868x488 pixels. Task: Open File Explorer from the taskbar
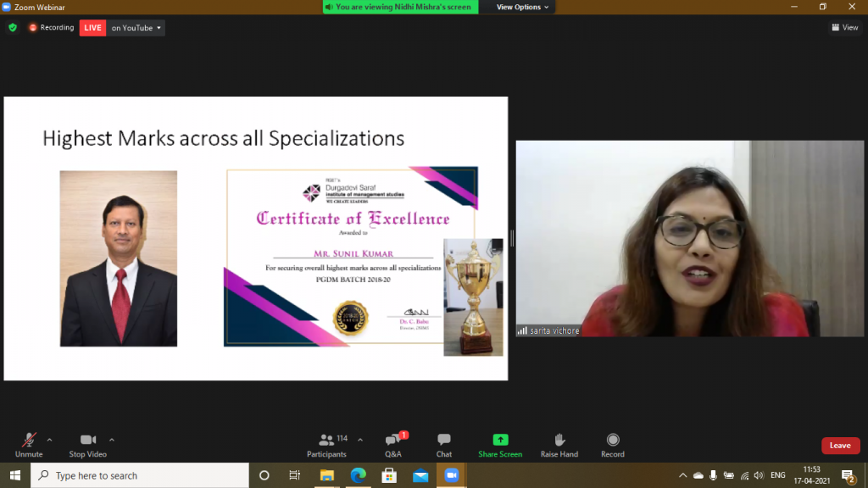click(326, 475)
